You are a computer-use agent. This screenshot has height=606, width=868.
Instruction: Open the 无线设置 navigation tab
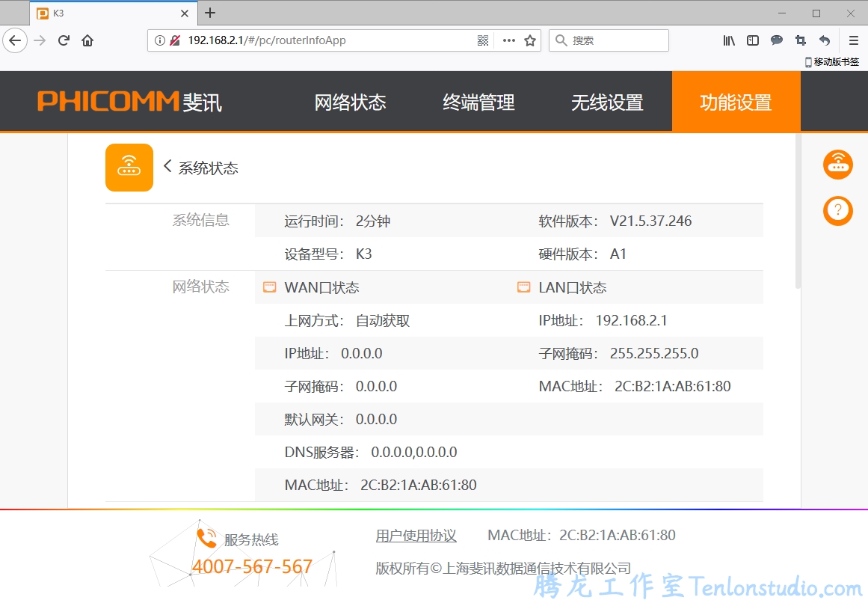[607, 102]
